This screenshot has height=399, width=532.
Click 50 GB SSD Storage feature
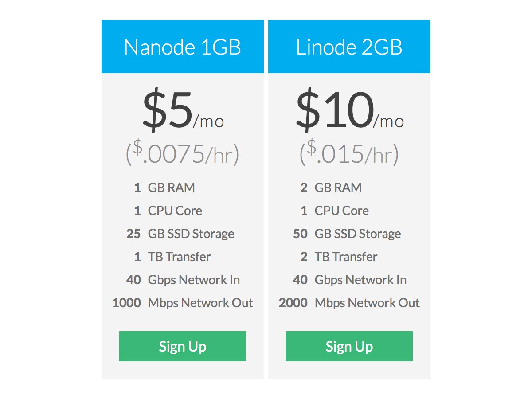[x=347, y=234]
